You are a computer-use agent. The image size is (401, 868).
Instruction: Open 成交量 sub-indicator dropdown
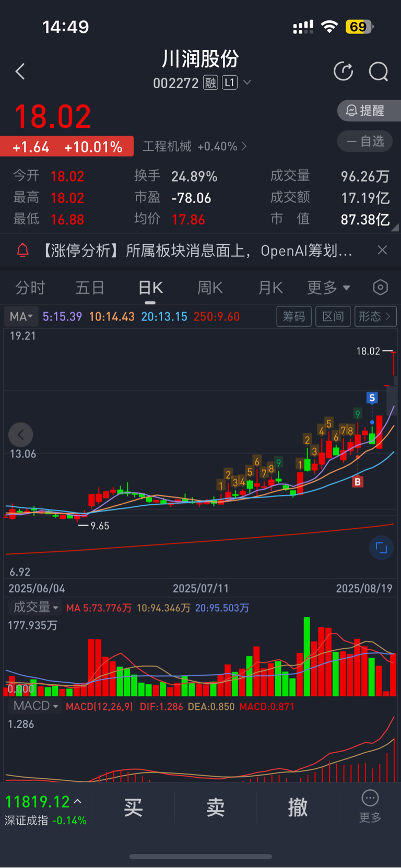(x=35, y=607)
